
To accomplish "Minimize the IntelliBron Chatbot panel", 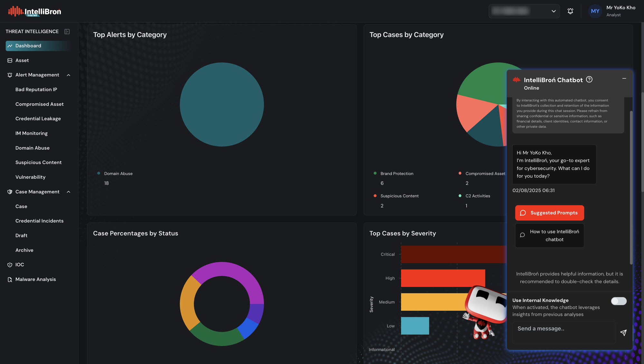I will tap(624, 79).
